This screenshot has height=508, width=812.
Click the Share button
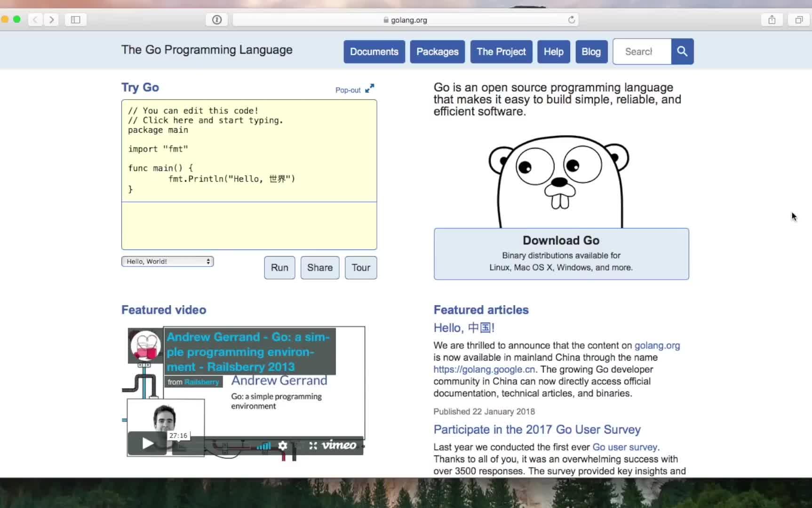click(320, 267)
